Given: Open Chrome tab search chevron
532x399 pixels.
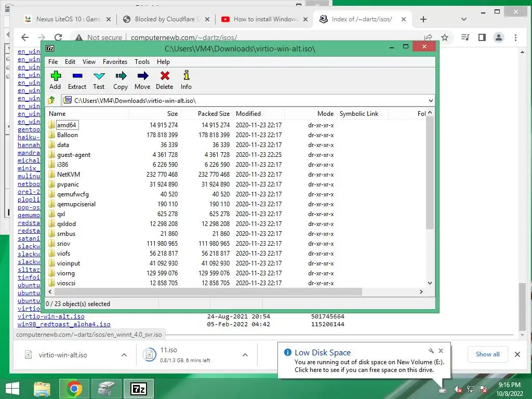Looking at the screenshot, I should tap(464, 19).
